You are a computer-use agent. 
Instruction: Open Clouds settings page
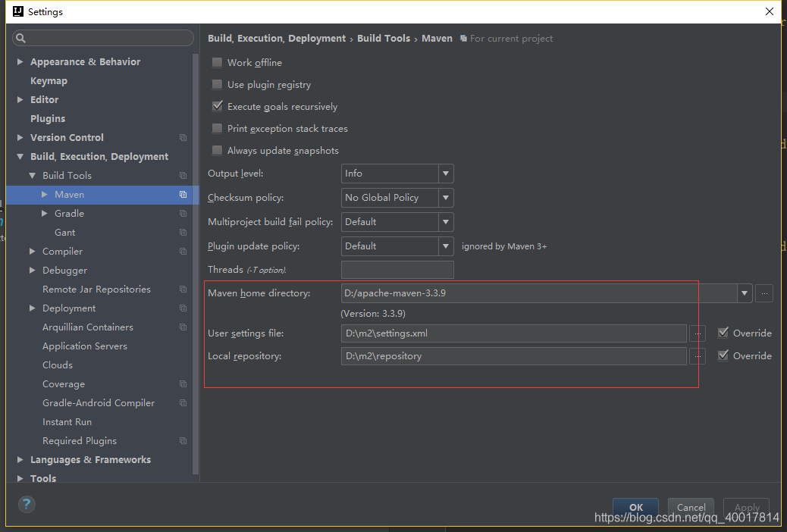[57, 365]
